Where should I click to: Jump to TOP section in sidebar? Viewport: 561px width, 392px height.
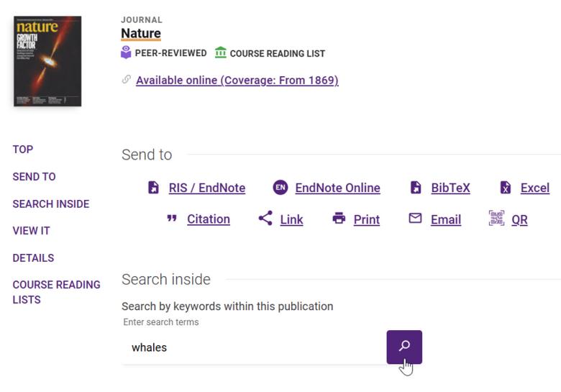tap(23, 150)
